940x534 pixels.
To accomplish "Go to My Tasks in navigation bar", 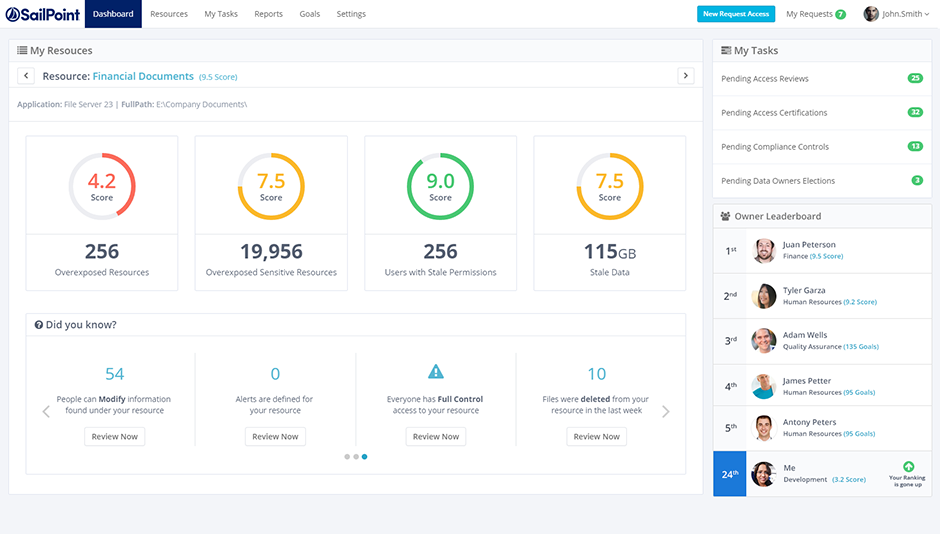I will point(221,14).
